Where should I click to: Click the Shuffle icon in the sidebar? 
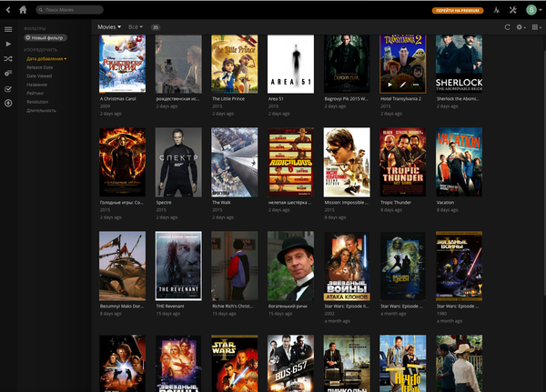pos(8,58)
